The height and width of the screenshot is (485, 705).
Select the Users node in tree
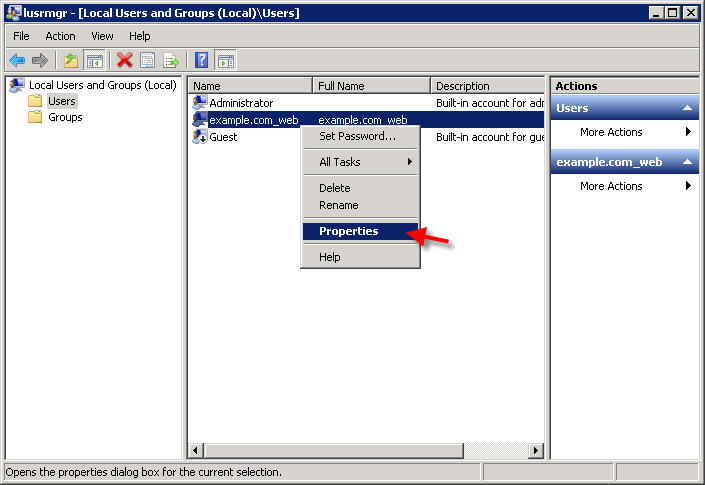click(x=62, y=101)
